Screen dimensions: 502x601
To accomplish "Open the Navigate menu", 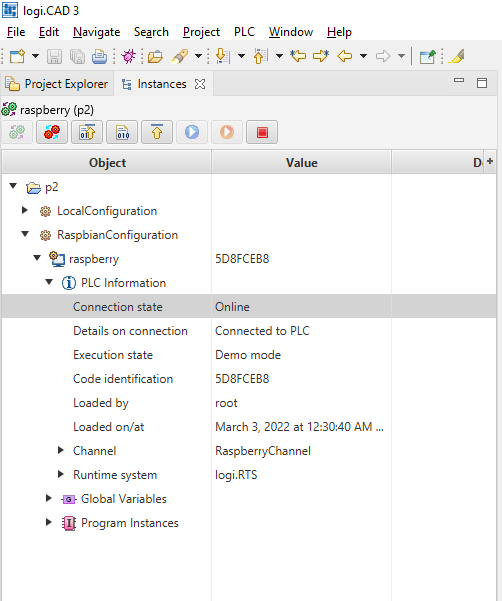I will [97, 32].
